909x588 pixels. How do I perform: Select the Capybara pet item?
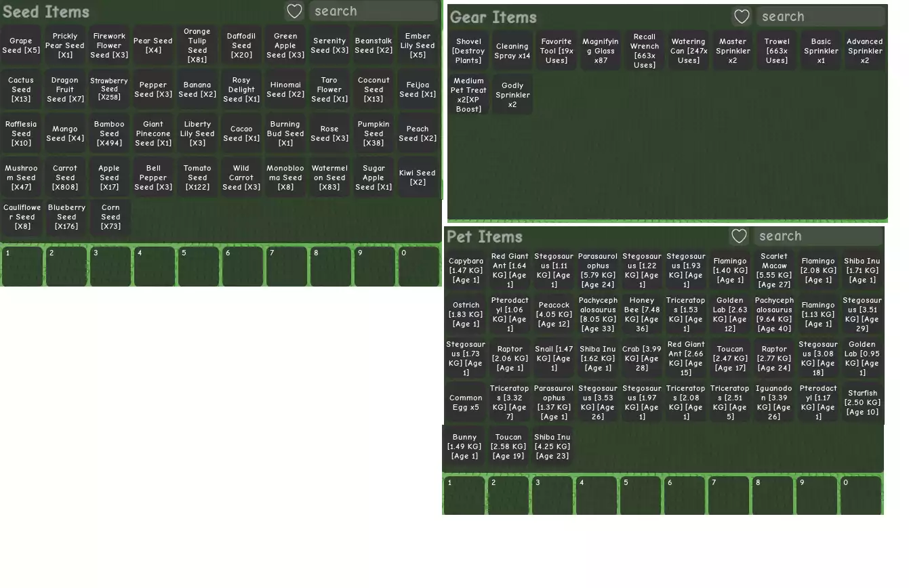pyautogui.click(x=466, y=270)
